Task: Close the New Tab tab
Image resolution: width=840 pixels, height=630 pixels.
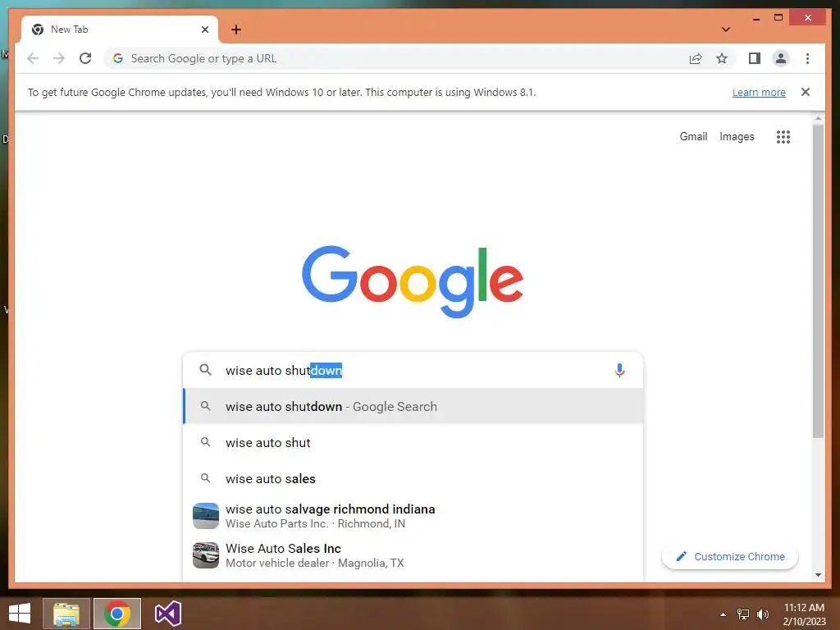Action: click(204, 30)
